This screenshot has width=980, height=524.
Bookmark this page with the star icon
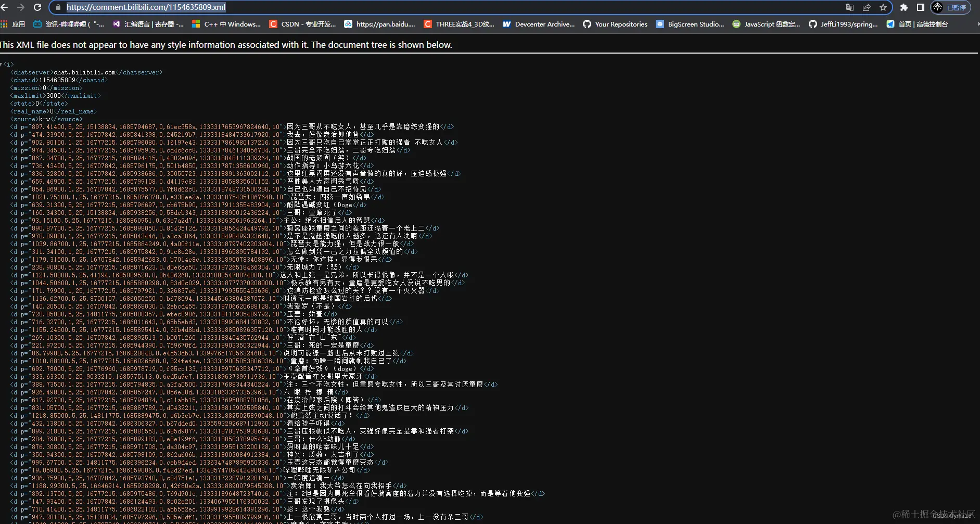point(883,7)
